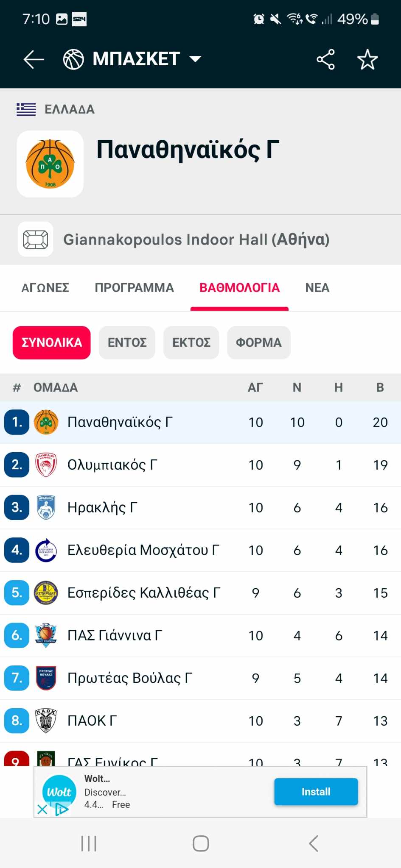Tap the basketball sport icon
401x868 pixels.
[x=73, y=59]
